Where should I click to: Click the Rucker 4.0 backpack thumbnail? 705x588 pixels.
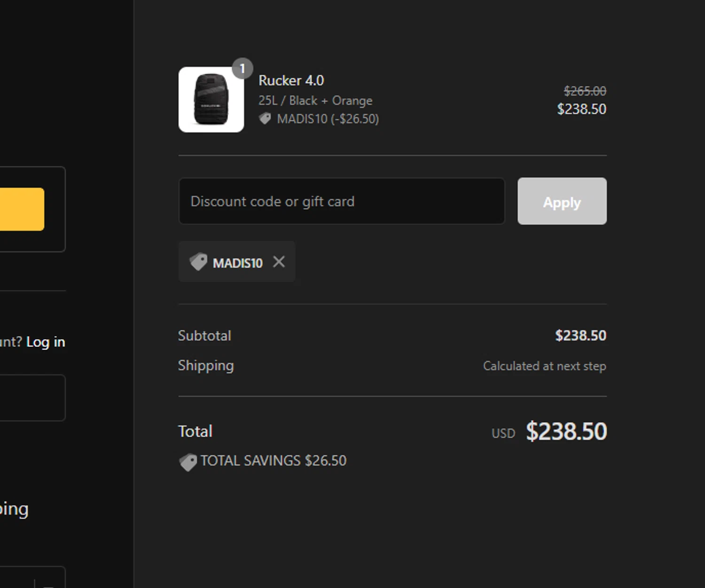click(211, 100)
